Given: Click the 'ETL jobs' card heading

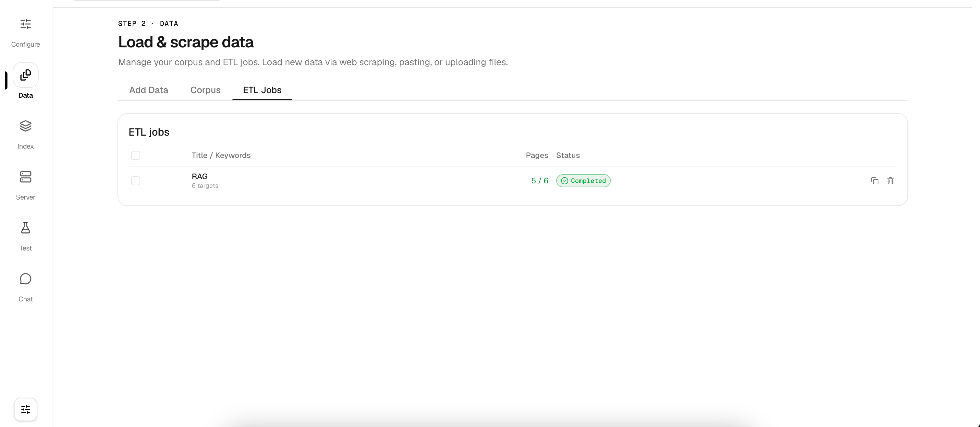Looking at the screenshot, I should 149,132.
